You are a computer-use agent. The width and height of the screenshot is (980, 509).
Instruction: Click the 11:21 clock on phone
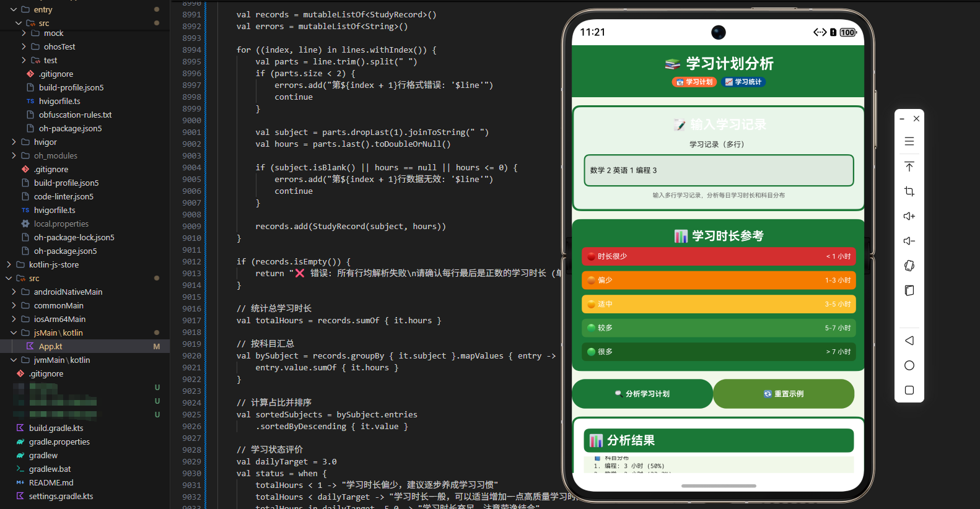(592, 32)
